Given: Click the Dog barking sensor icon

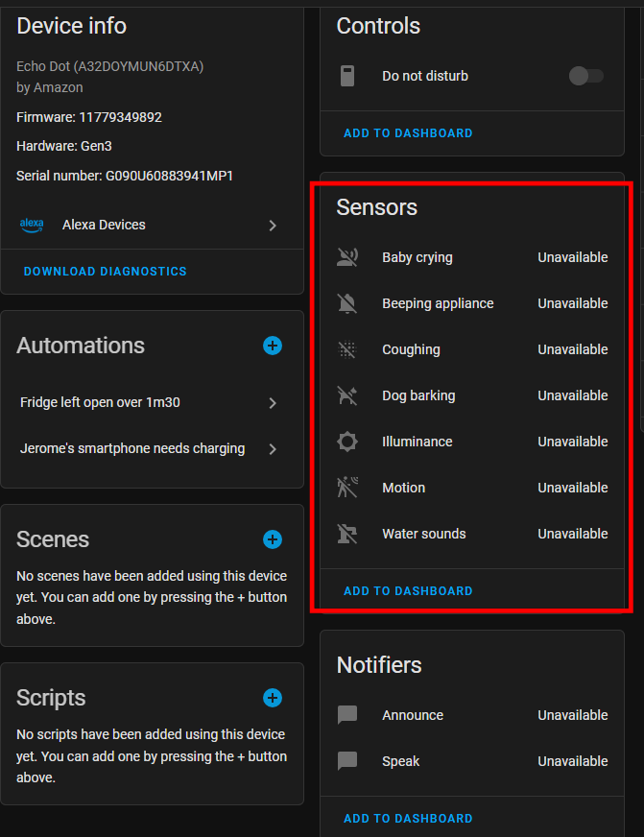Looking at the screenshot, I should pyautogui.click(x=347, y=395).
